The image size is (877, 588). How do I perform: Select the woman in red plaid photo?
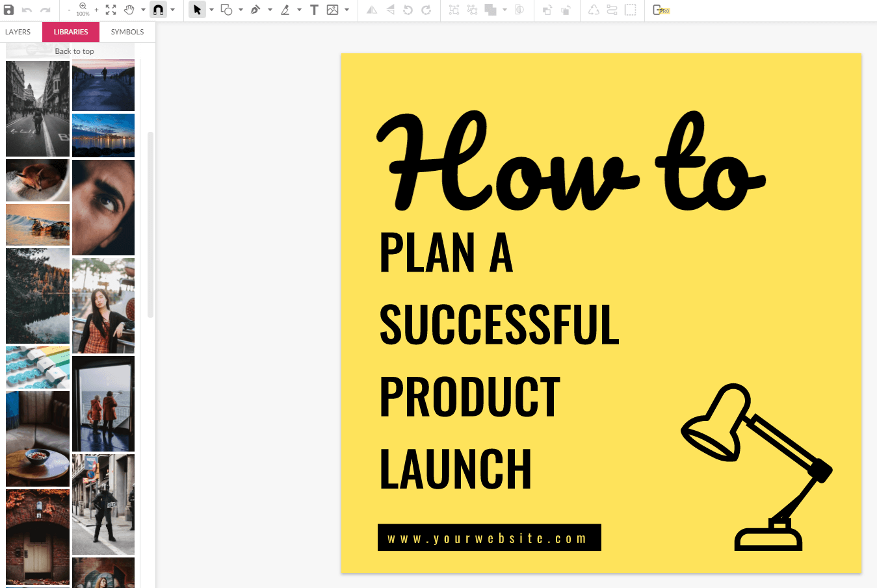(103, 305)
